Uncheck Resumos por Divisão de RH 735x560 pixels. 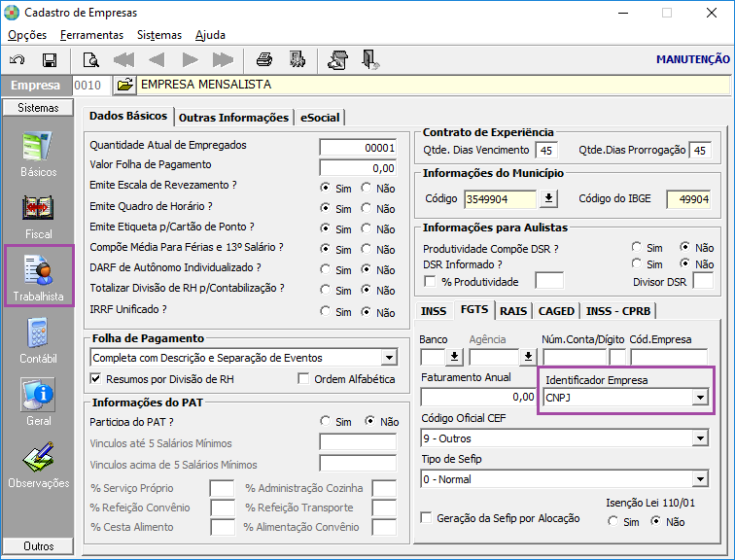(95, 379)
